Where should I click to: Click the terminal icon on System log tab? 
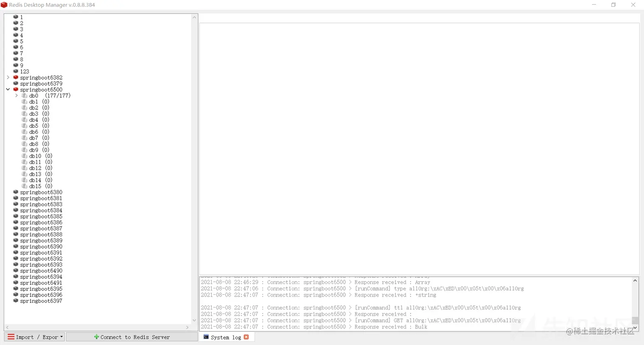click(x=206, y=337)
